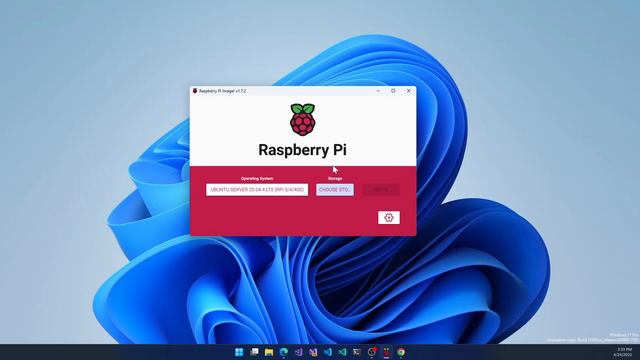Screen dimensions: 640x360
Task: Click the raspberry icon in the title bar
Action: click(195, 91)
